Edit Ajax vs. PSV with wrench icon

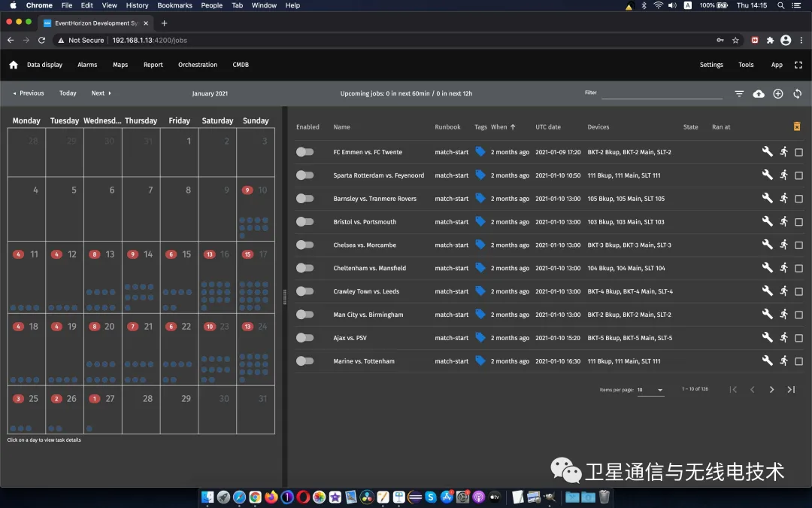[767, 337]
